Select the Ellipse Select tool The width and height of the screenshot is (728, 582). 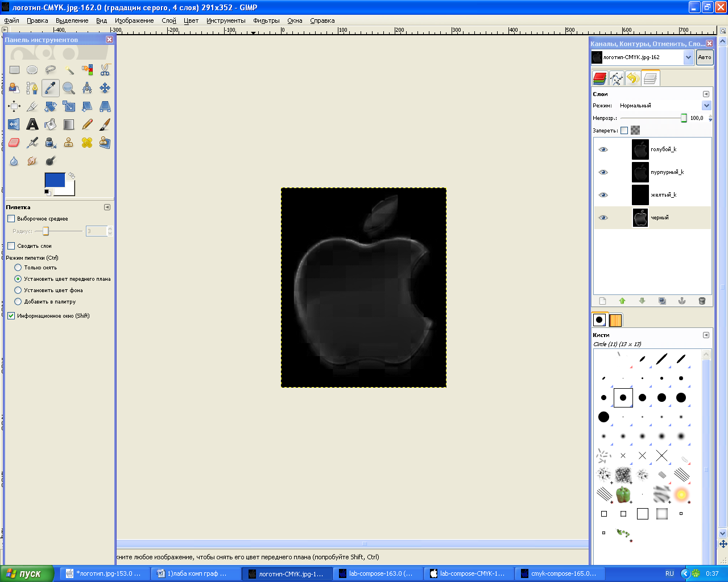(32, 70)
